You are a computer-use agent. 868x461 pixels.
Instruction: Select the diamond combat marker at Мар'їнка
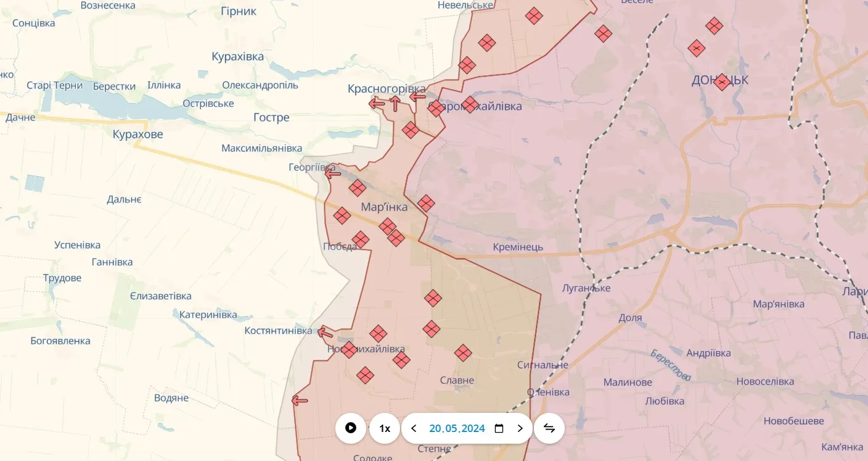[x=388, y=226]
